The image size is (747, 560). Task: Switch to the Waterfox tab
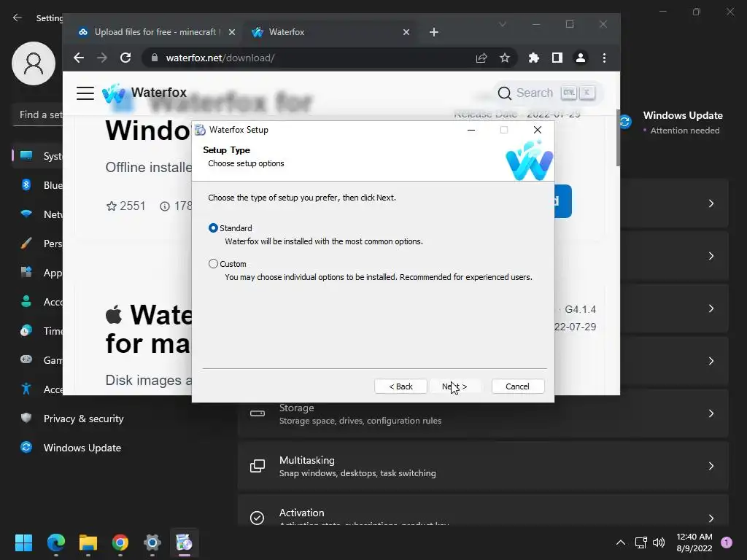[330, 32]
